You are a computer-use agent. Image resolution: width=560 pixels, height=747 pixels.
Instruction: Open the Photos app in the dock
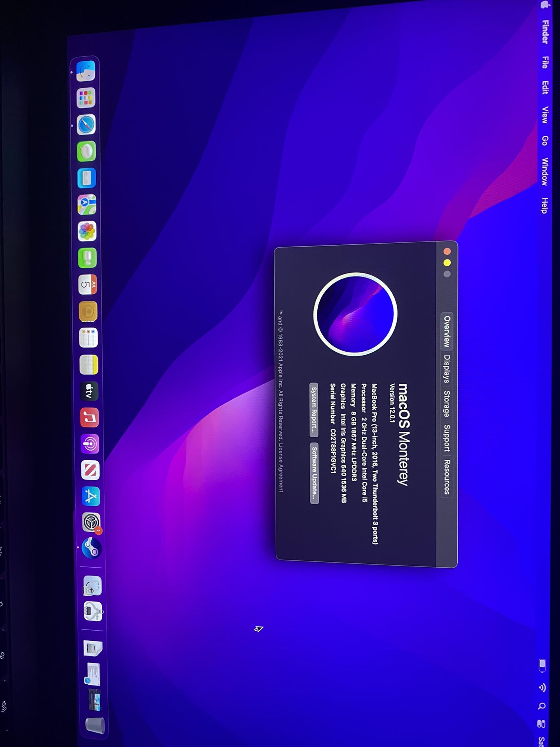point(87,231)
